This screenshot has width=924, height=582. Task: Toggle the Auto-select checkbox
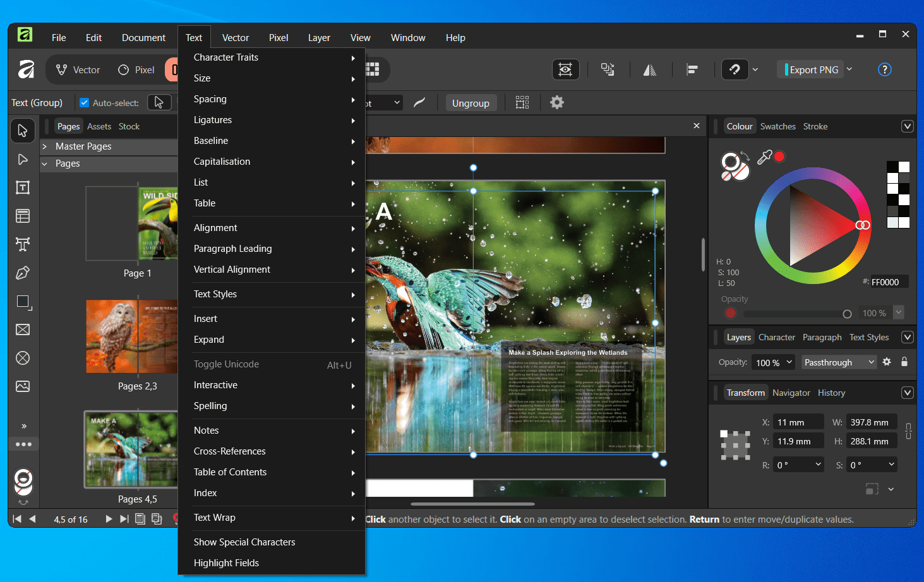point(84,103)
